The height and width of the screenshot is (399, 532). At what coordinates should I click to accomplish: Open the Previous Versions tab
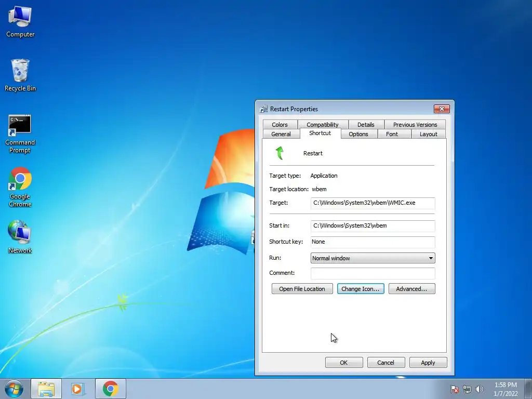[415, 125]
